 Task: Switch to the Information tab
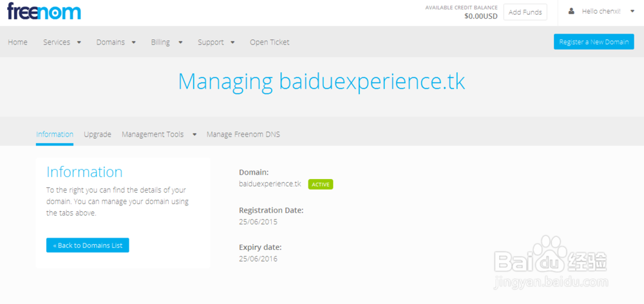click(55, 135)
